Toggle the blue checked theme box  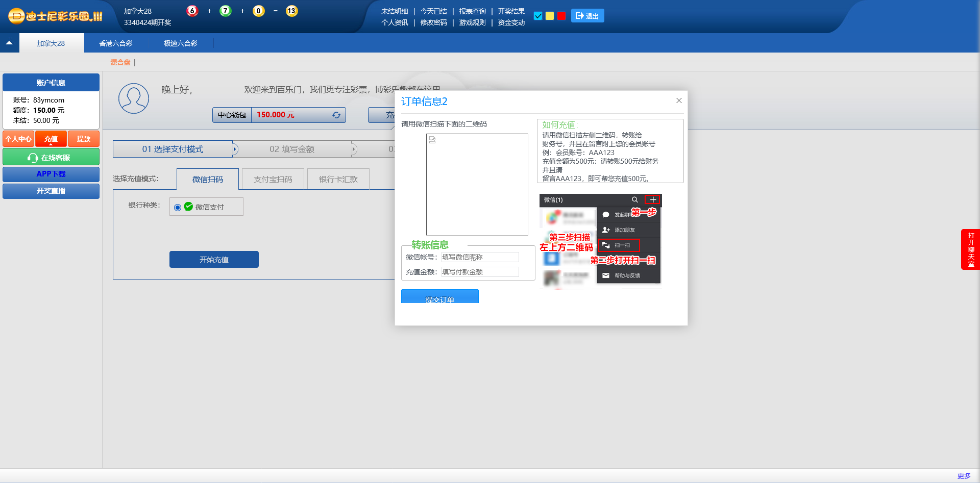point(538,16)
